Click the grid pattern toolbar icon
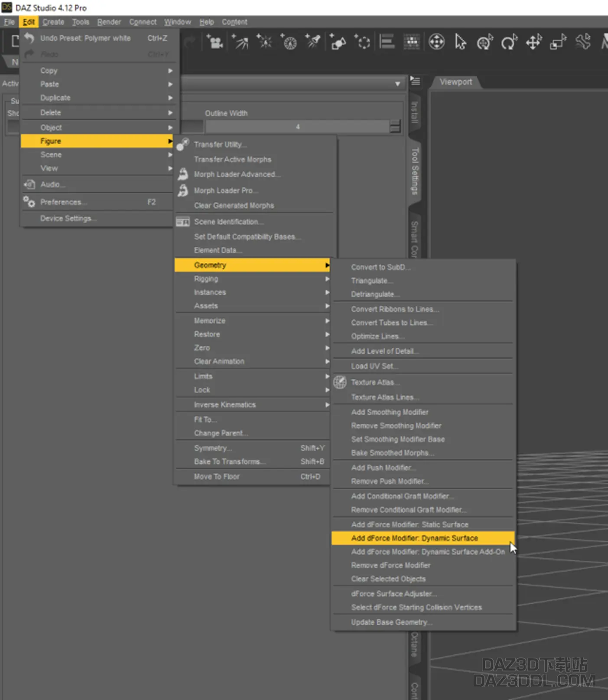The height and width of the screenshot is (700, 608). pyautogui.click(x=411, y=42)
